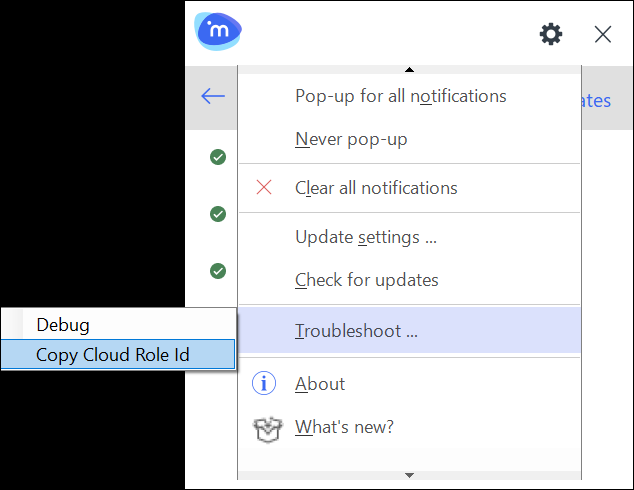Click Copy Cloud Role Id

112,355
